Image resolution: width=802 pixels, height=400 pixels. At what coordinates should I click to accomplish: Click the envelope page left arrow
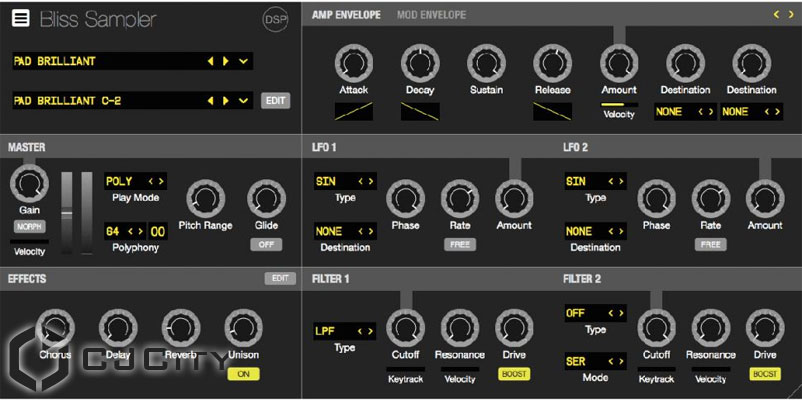[x=776, y=15]
